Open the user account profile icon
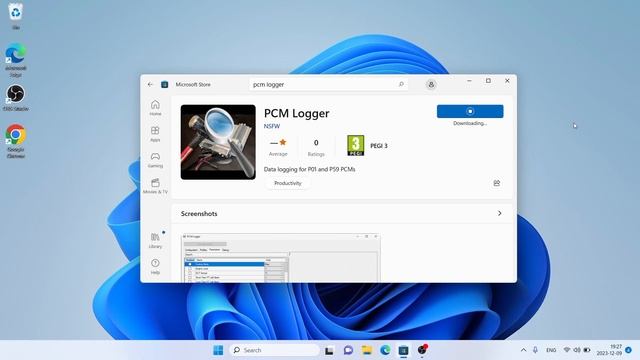640x360 pixels. (x=431, y=84)
